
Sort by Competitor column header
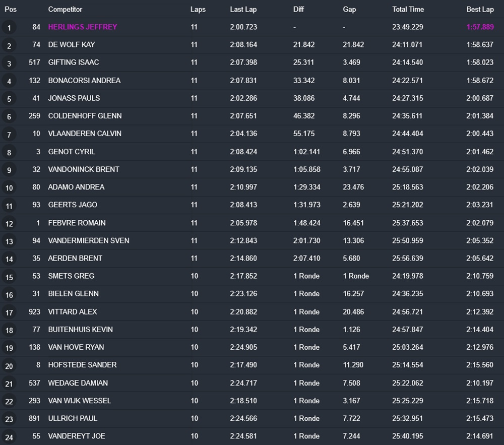(x=65, y=9)
